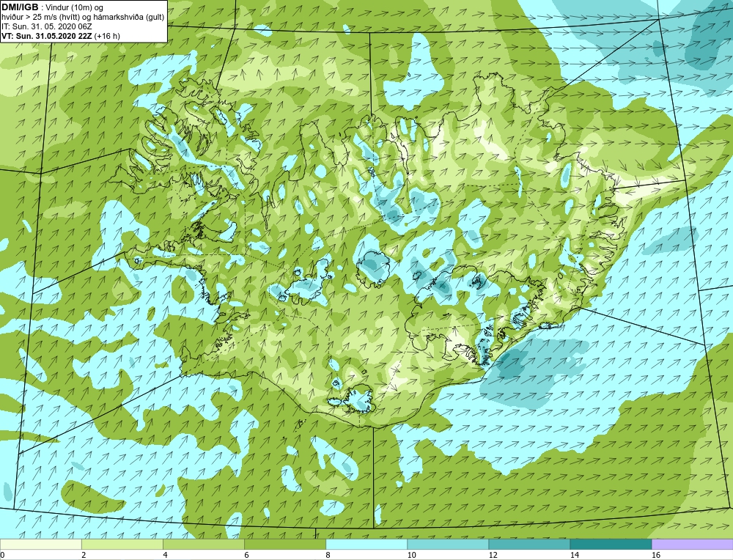Click the 'DMI/IGB' title text
The height and width of the screenshot is (560, 733).
click(x=20, y=7)
